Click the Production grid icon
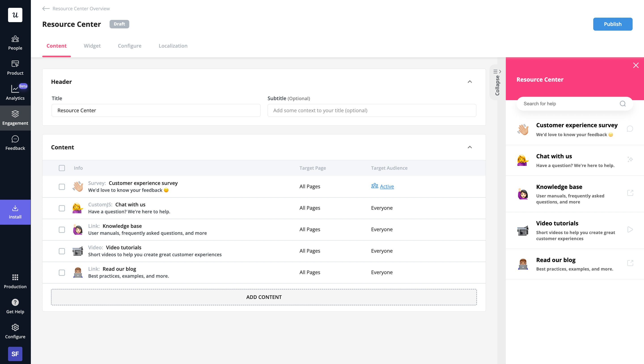Screen dimensions: 644x364 (x=15, y=277)
